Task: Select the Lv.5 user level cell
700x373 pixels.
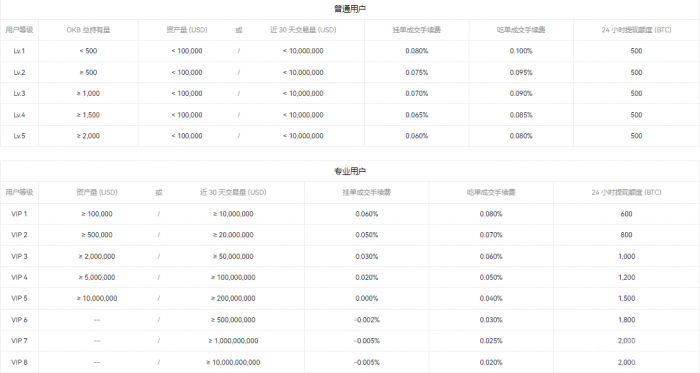Action: (19, 136)
